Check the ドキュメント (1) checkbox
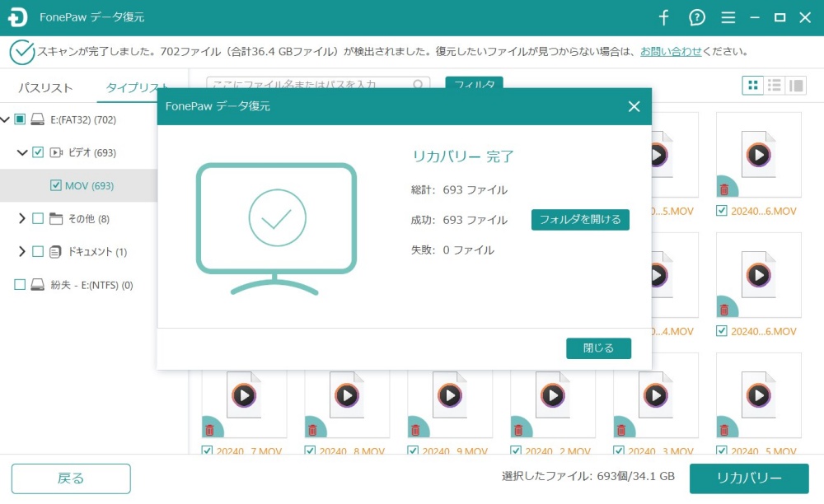The width and height of the screenshot is (824, 504). (x=38, y=251)
